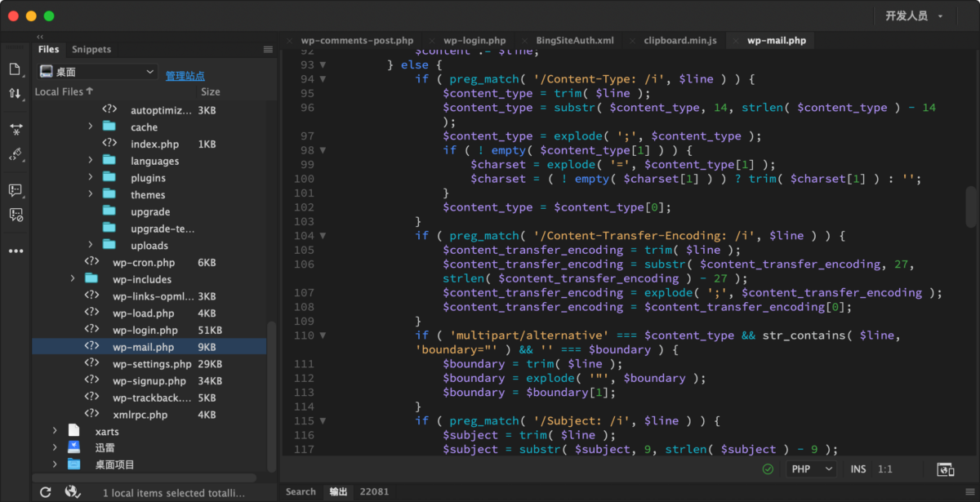The image size is (980, 502).
Task: Select wp-signup.php in the file list
Action: tap(149, 381)
